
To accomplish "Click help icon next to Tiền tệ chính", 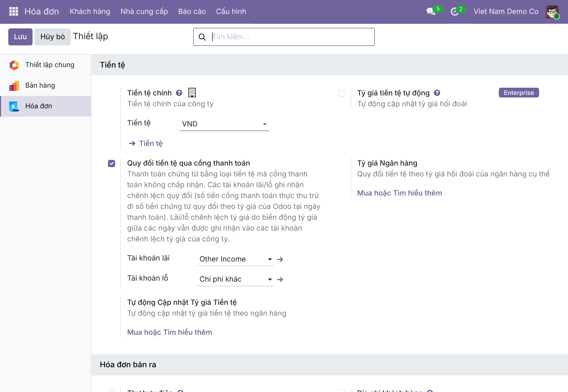I will (x=179, y=93).
